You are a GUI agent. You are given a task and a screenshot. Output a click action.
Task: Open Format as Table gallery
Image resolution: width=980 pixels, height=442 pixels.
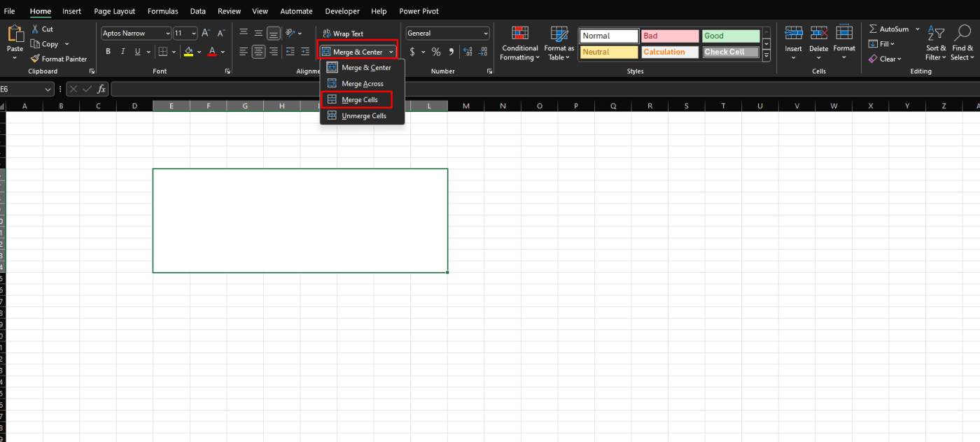pyautogui.click(x=559, y=43)
